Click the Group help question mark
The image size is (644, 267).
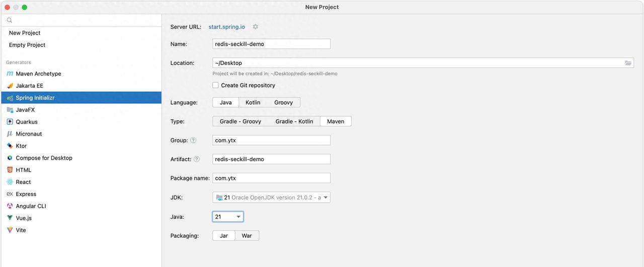(x=193, y=141)
